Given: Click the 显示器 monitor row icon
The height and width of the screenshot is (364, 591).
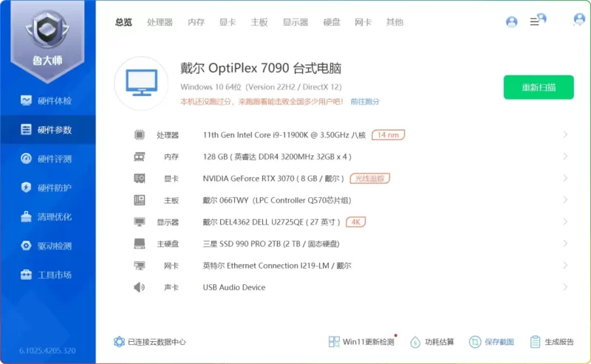Looking at the screenshot, I should tap(139, 222).
